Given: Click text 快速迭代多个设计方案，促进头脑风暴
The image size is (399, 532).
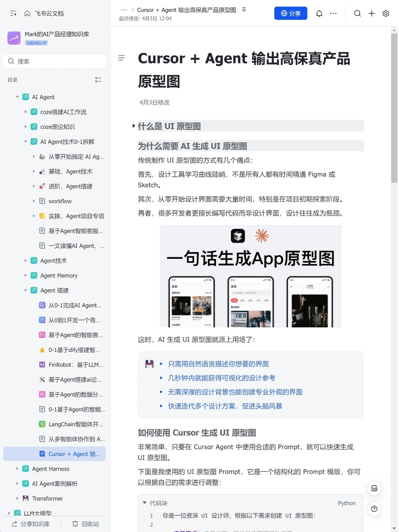Looking at the screenshot, I should pyautogui.click(x=225, y=406).
